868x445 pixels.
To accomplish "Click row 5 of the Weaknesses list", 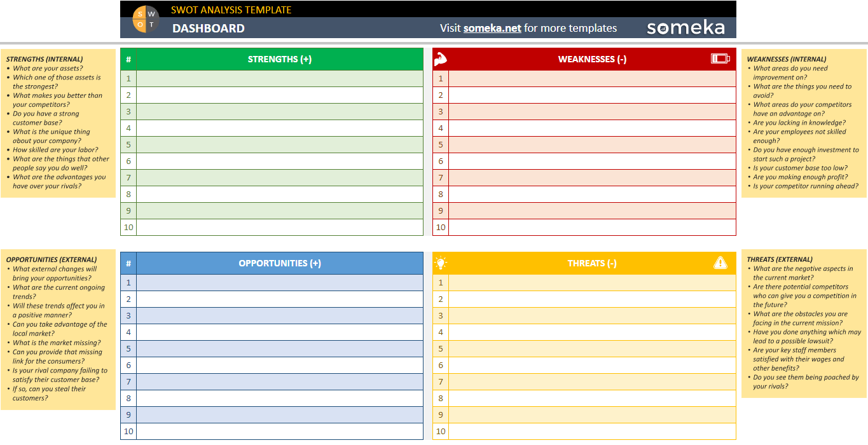I will pos(590,144).
